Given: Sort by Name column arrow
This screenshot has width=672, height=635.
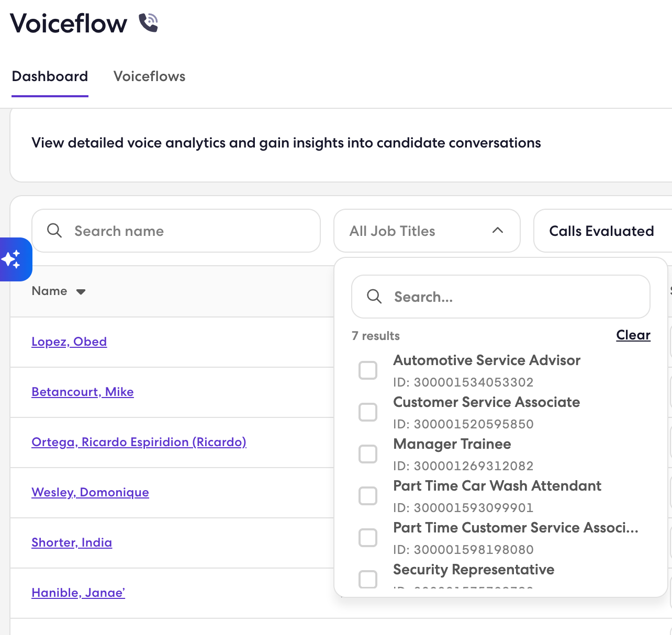Looking at the screenshot, I should coord(81,291).
